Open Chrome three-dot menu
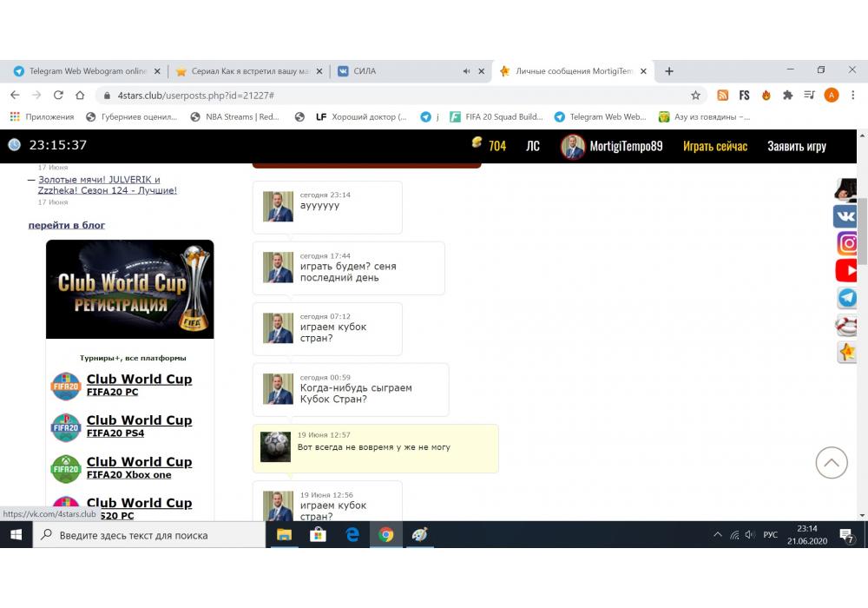868x608 pixels. [x=853, y=96]
